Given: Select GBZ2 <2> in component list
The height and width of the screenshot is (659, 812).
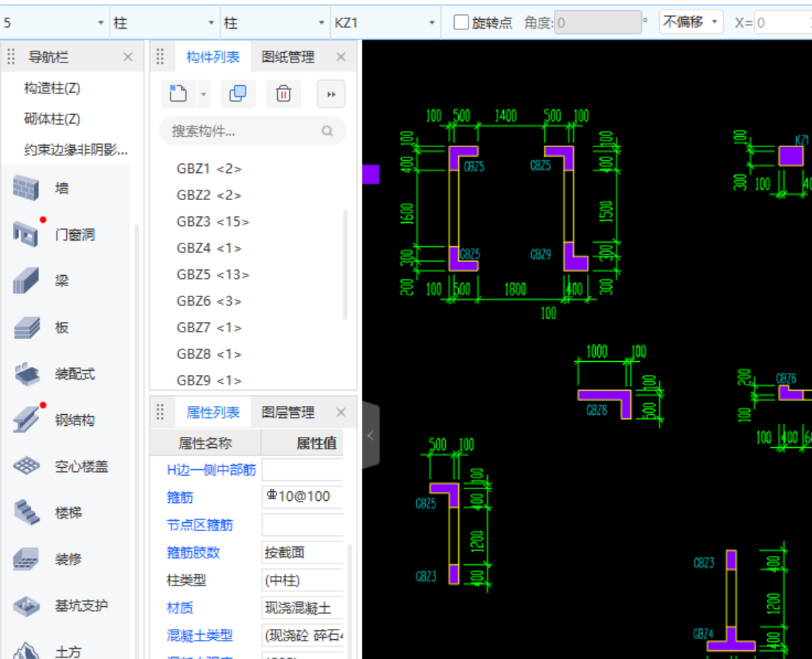Looking at the screenshot, I should pos(209,195).
